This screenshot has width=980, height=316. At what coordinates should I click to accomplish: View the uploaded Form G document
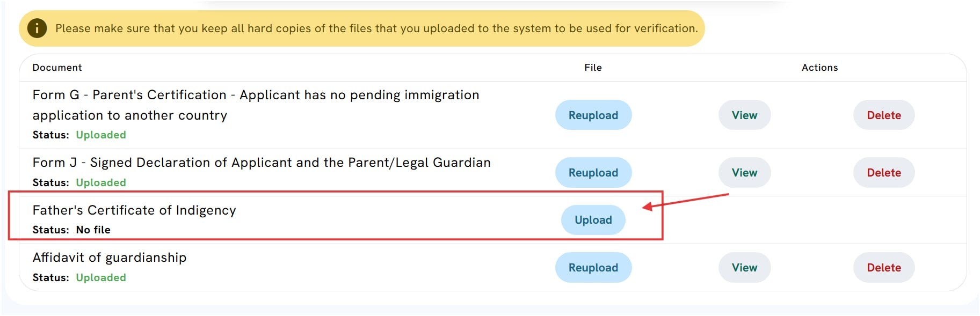click(744, 115)
